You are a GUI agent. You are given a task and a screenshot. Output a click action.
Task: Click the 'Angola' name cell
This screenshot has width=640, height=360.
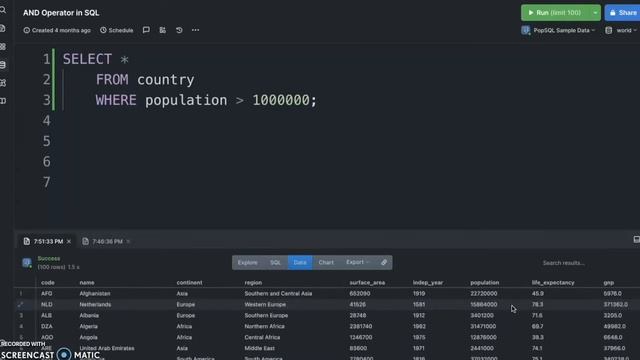tap(88, 338)
